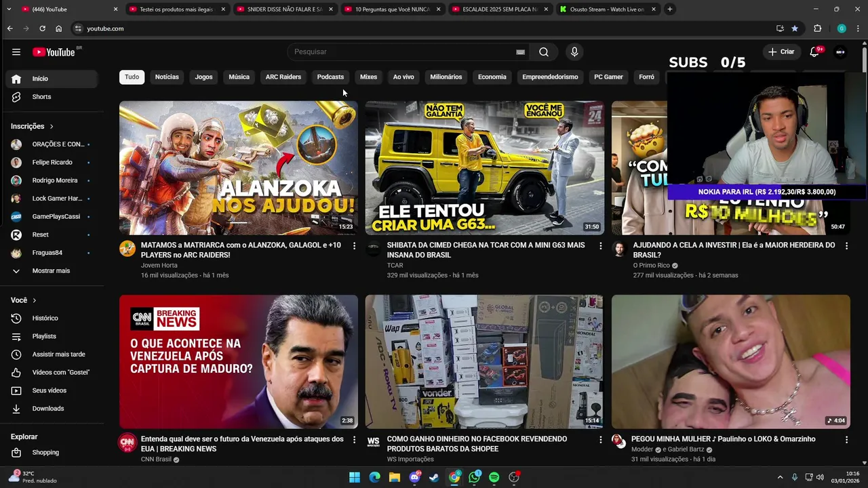Open options menu for CNN Venezuela video

tap(354, 439)
